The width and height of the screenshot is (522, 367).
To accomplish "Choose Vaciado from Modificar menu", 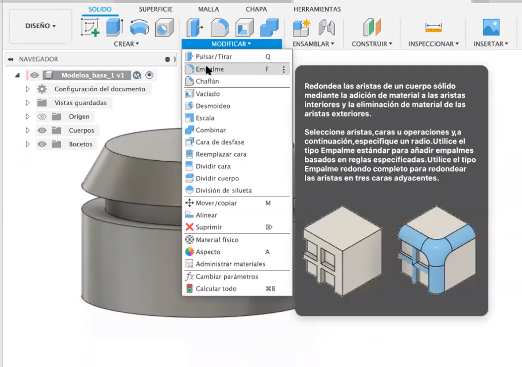I will point(237,94).
